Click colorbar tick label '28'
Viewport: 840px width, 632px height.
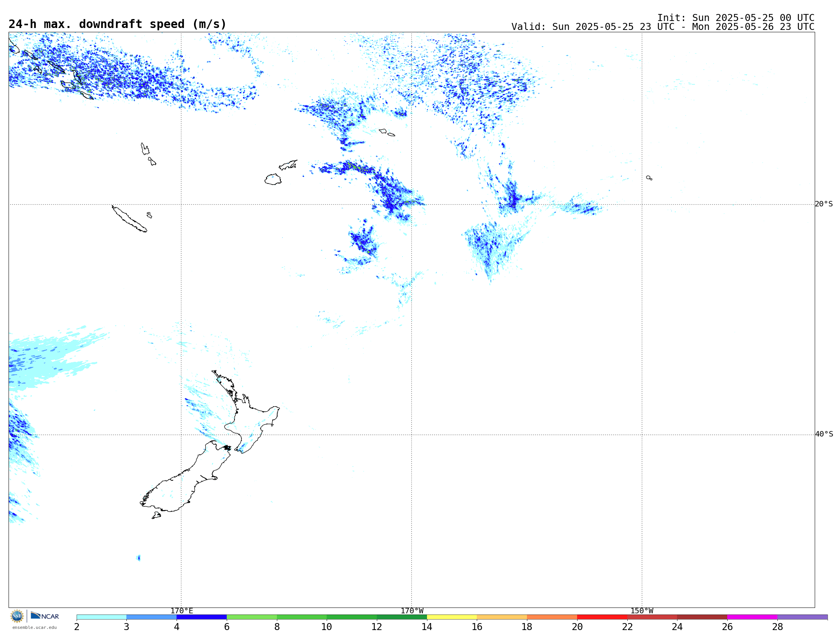pyautogui.click(x=777, y=627)
